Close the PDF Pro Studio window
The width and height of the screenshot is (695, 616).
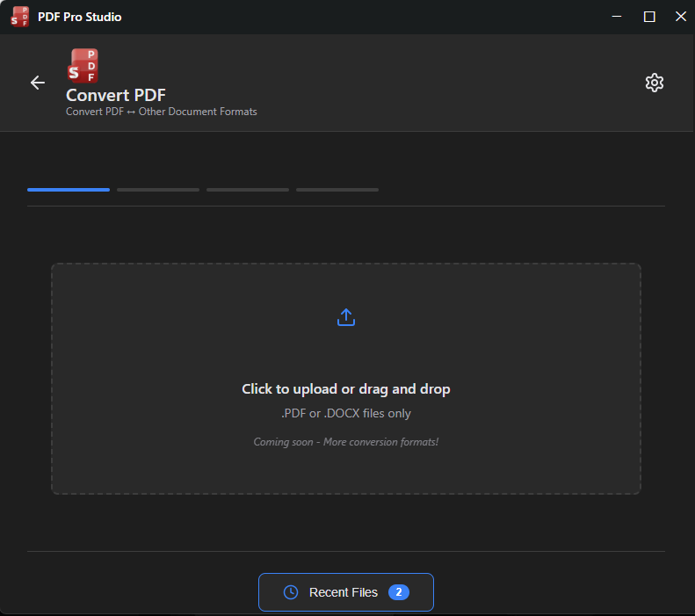681,17
